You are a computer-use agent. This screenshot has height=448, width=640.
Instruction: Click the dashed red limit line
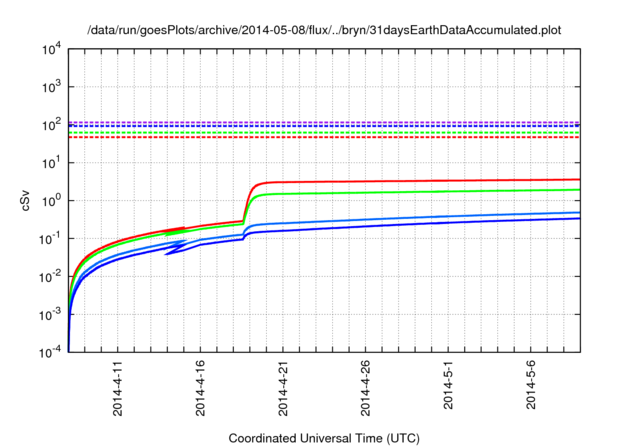324,137
